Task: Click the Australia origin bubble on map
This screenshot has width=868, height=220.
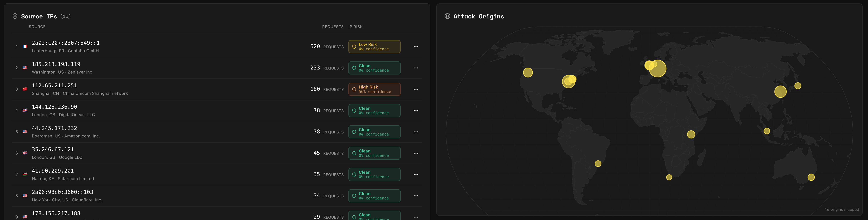Action: coord(811,177)
